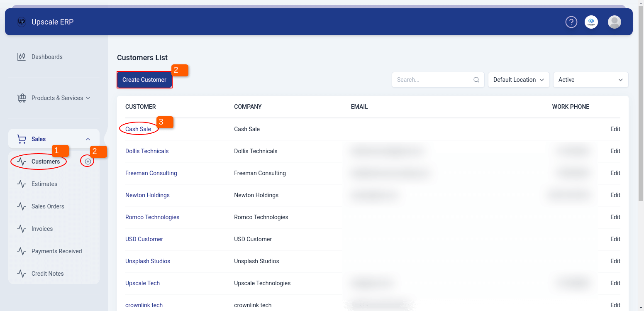Go to Estimates in the sidebar
The width and height of the screenshot is (644, 311).
(x=44, y=184)
